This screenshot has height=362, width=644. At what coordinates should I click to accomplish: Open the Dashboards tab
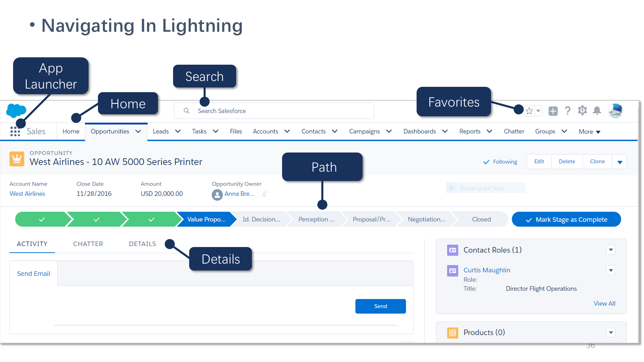click(420, 131)
